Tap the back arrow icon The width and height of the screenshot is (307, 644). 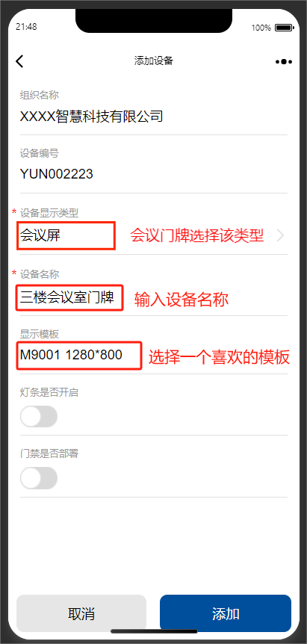[x=19, y=61]
